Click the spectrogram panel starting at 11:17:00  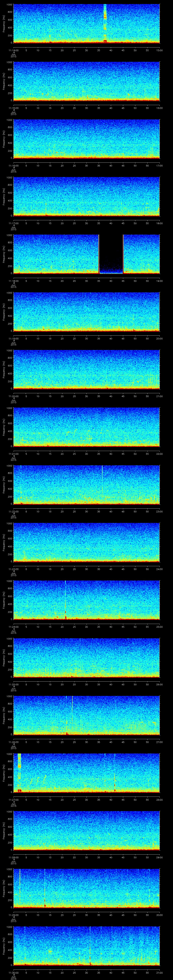click(86, 196)
